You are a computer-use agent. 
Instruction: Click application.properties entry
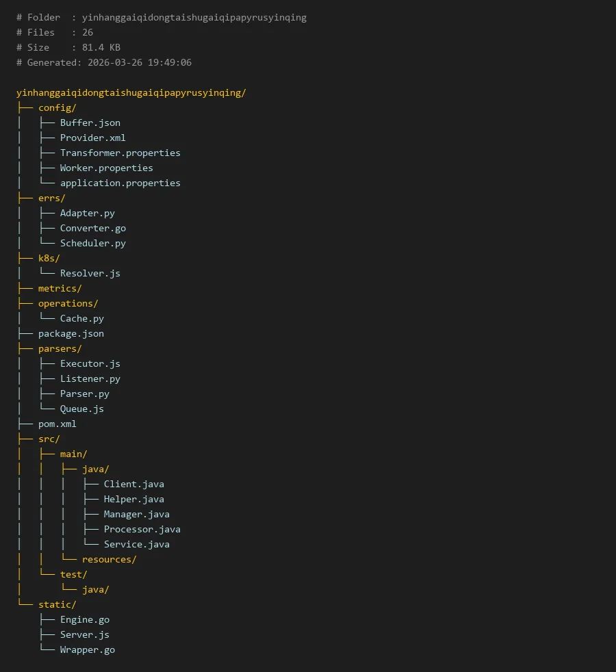(x=120, y=183)
